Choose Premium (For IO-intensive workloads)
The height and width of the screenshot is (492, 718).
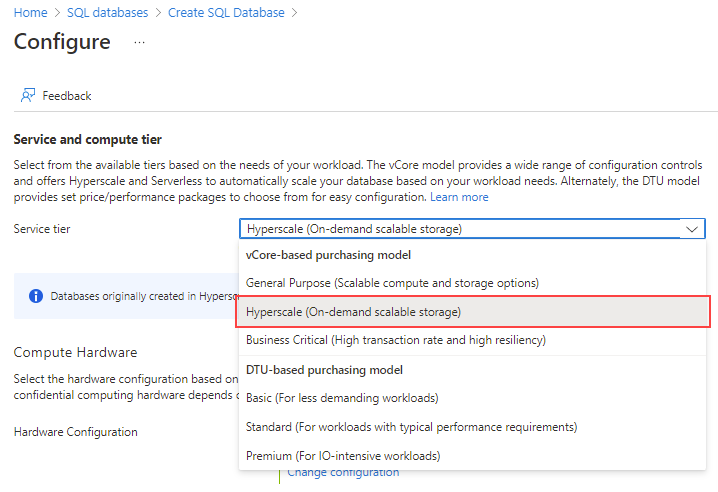tap(343, 456)
